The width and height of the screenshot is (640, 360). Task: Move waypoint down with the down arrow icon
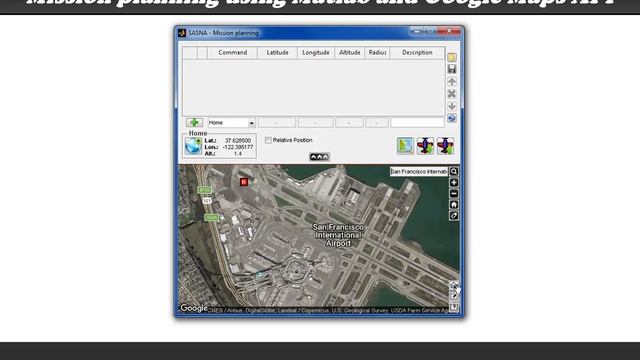[x=452, y=106]
